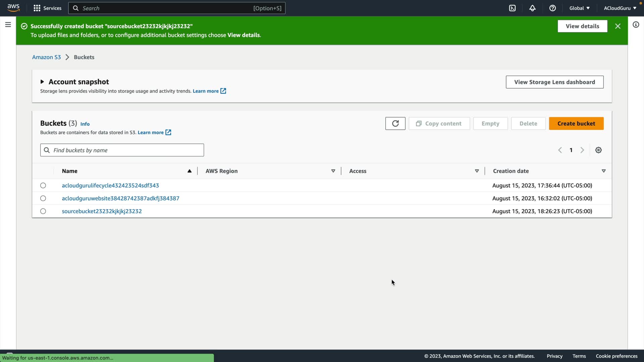Click the Create bucket button
This screenshot has width=644, height=362.
[576, 123]
